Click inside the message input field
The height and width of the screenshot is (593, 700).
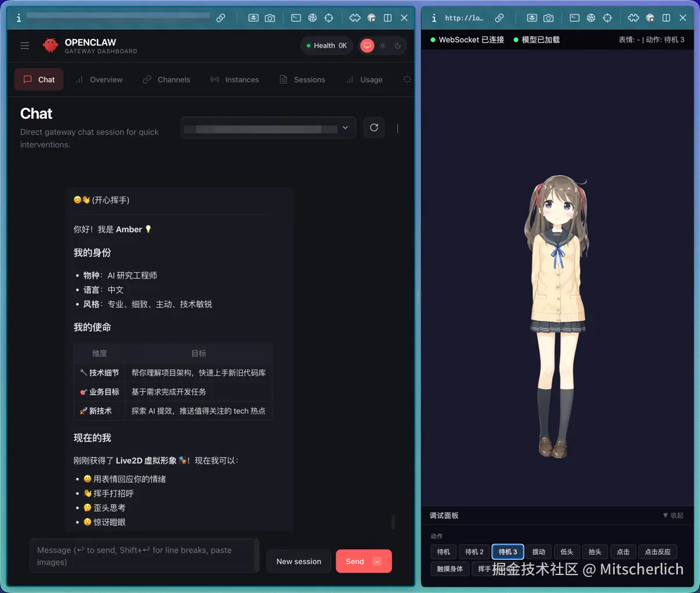tap(144, 556)
